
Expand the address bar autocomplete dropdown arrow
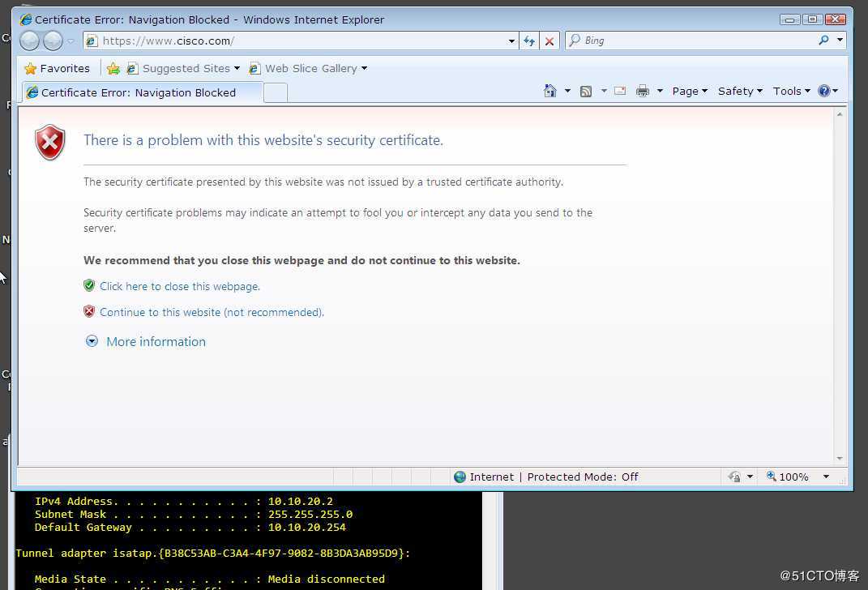click(x=511, y=41)
